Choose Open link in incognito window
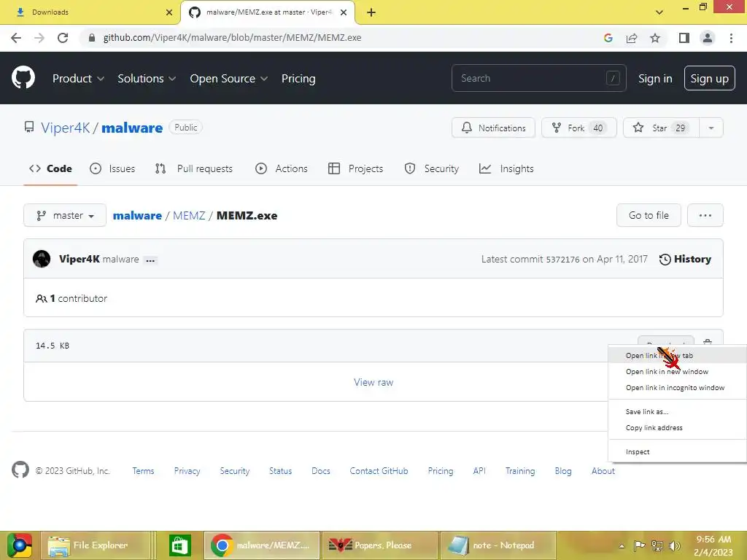This screenshot has height=560, width=747. pyautogui.click(x=677, y=388)
